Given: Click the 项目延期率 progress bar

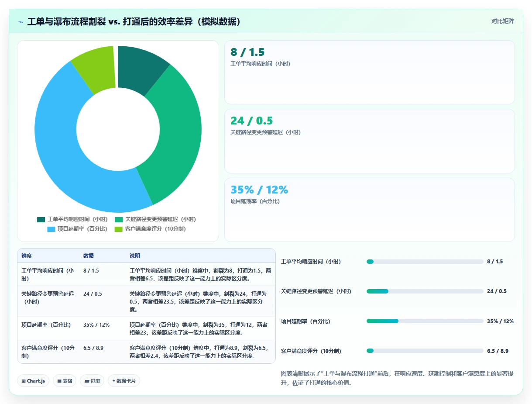Looking at the screenshot, I should (x=425, y=321).
